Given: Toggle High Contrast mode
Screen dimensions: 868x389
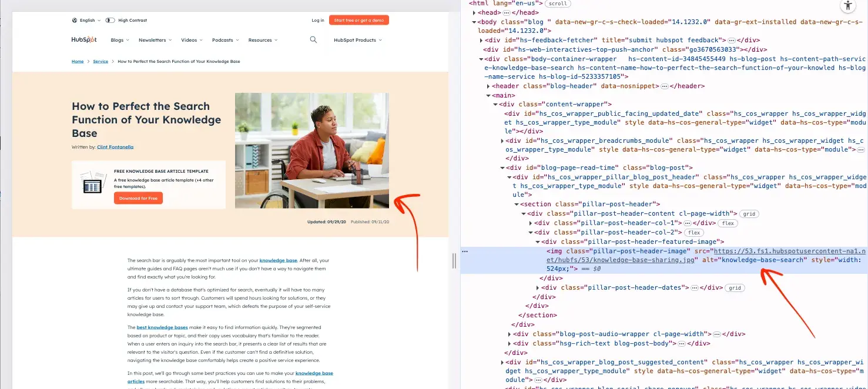Looking at the screenshot, I should tap(110, 19).
